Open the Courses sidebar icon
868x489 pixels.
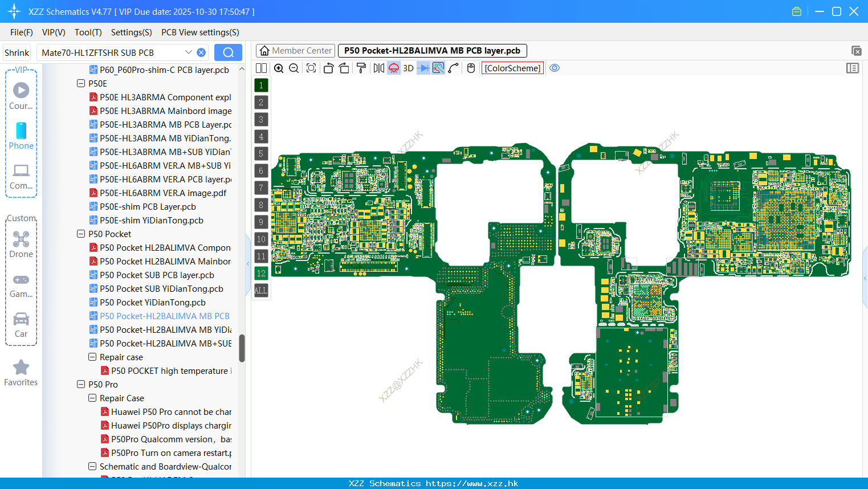click(x=21, y=96)
